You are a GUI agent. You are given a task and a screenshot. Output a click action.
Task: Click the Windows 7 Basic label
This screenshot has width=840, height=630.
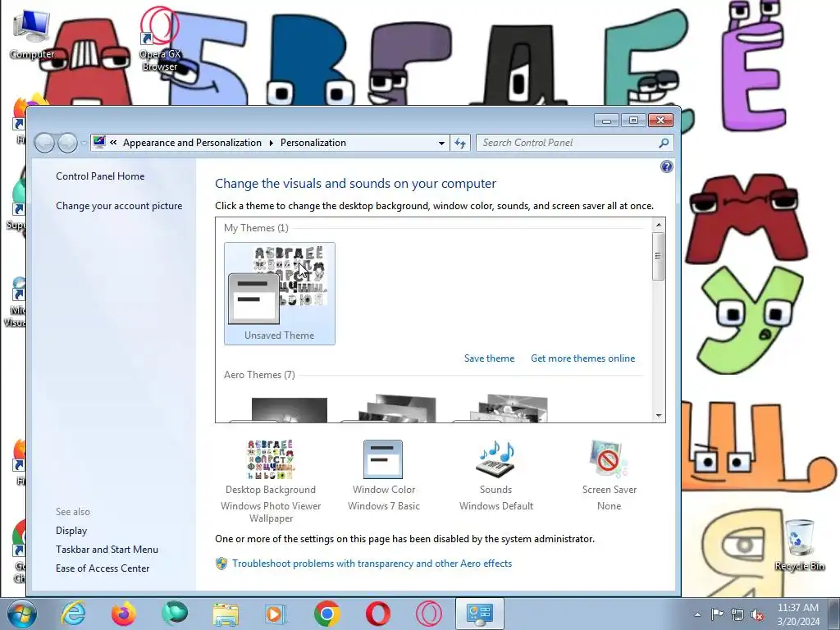click(384, 505)
